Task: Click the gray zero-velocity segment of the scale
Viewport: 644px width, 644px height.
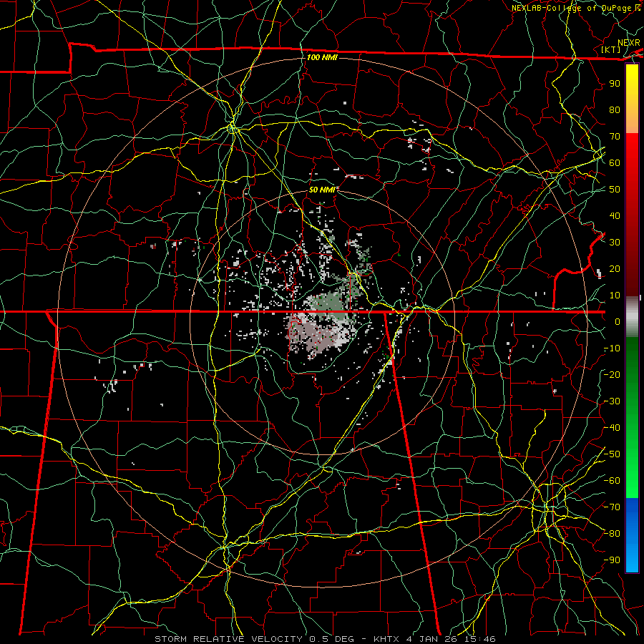Action: click(632, 316)
